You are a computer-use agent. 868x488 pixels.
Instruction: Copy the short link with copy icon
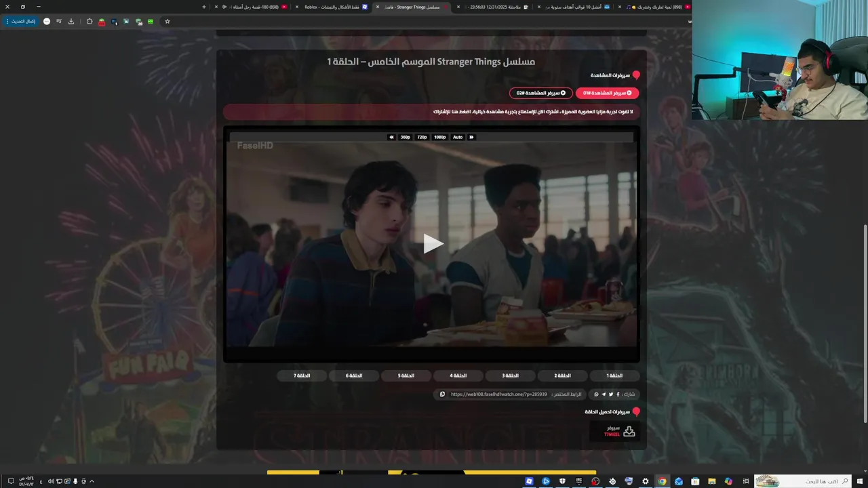pos(442,394)
